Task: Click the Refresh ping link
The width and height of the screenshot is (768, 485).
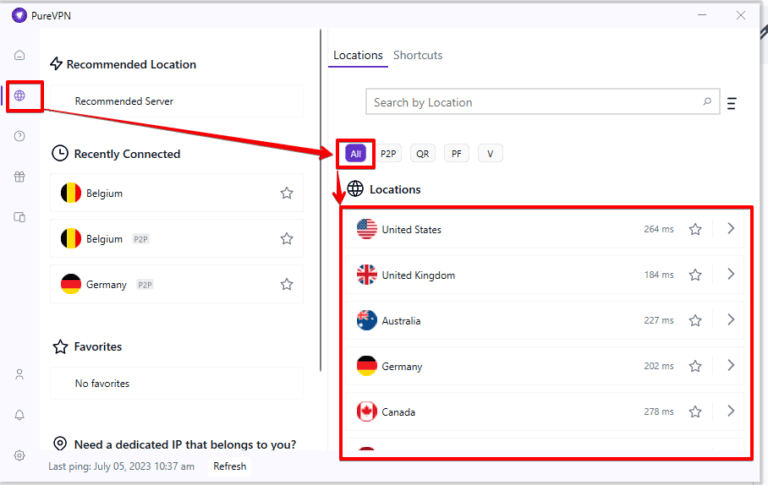Action: (x=229, y=466)
